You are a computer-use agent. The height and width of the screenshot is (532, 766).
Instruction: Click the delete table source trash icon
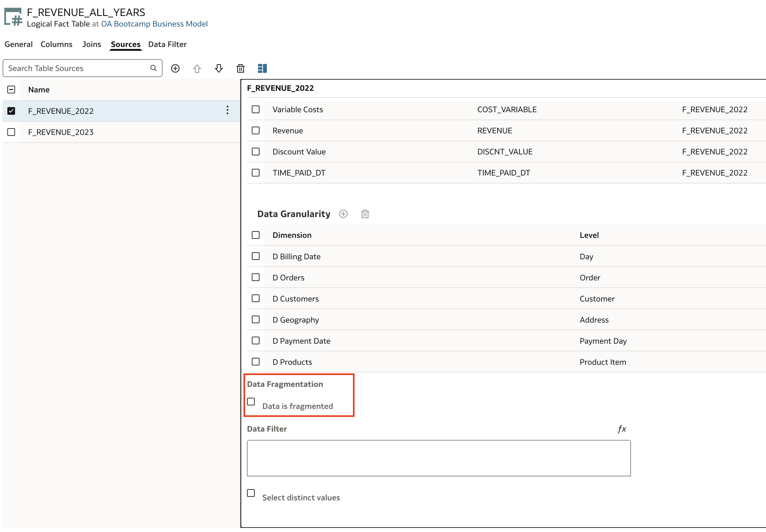[x=241, y=68]
